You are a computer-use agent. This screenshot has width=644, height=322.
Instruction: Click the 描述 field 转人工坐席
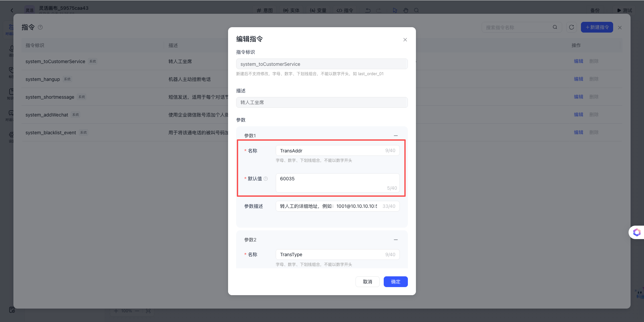322,102
